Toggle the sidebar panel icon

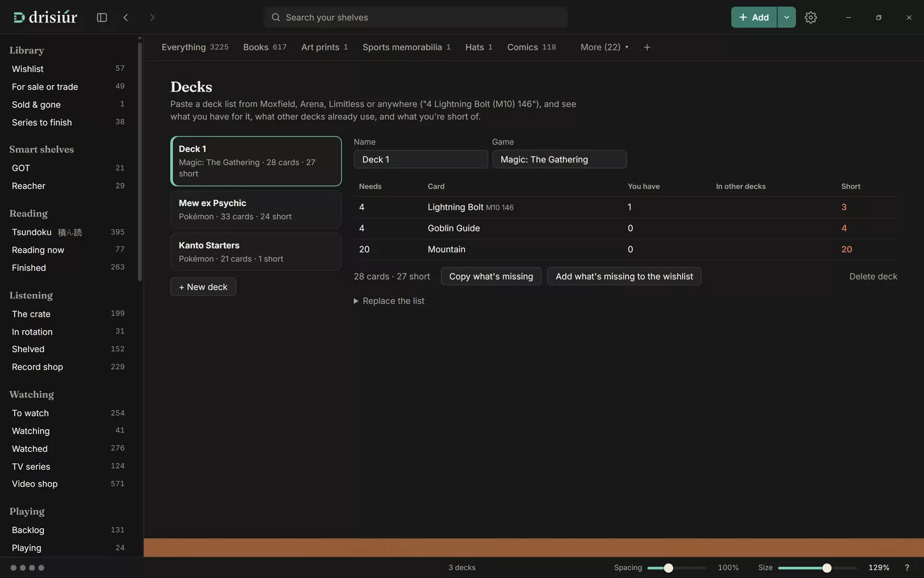(x=102, y=17)
